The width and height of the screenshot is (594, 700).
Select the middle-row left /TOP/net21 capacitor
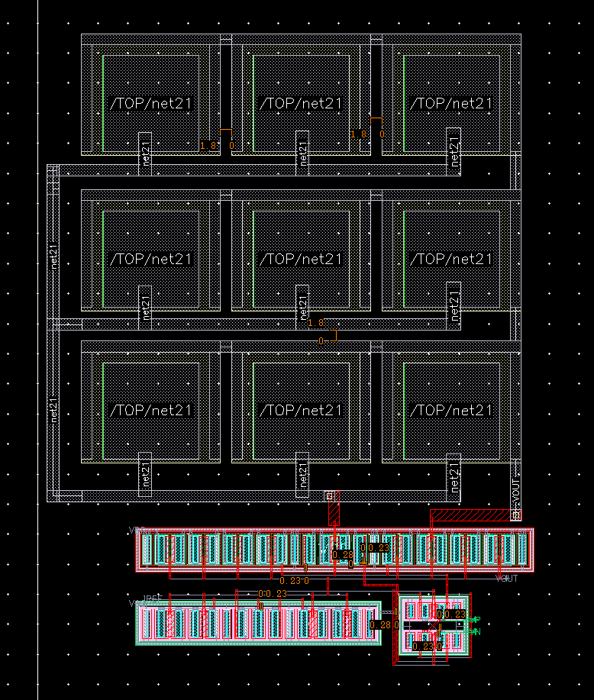(150, 250)
